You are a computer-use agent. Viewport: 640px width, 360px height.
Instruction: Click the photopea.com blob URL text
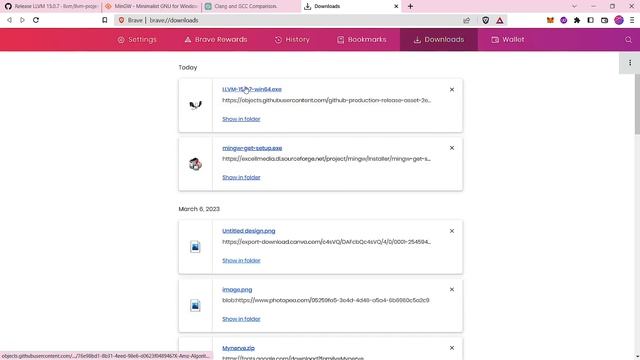click(326, 300)
